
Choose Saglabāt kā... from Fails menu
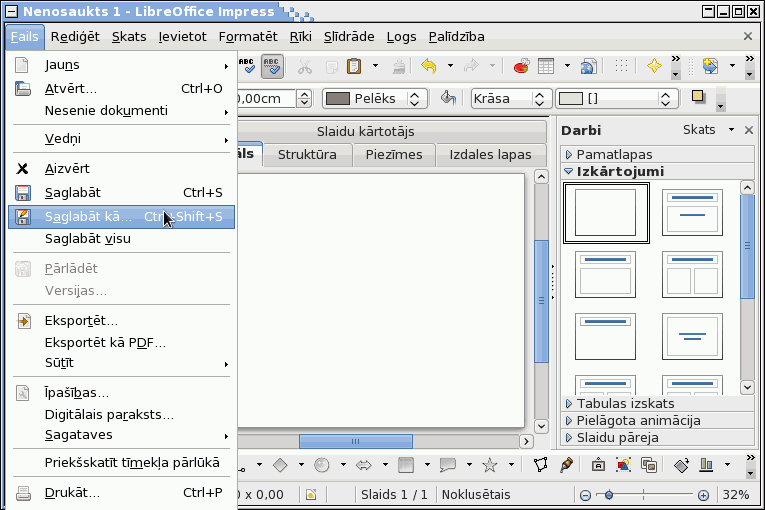pyautogui.click(x=121, y=217)
